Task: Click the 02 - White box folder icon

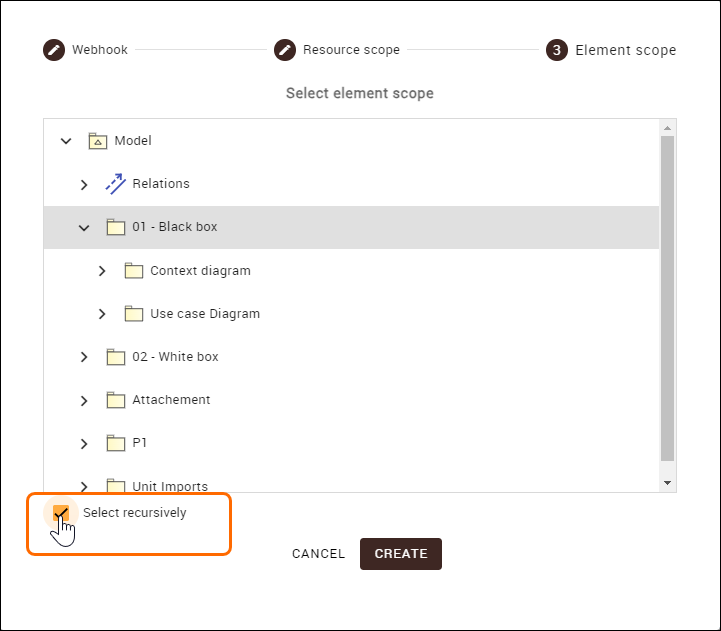Action: coord(115,357)
